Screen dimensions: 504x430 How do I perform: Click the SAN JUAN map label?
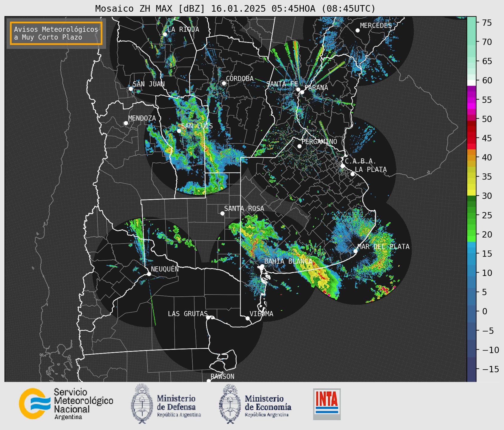pos(149,84)
